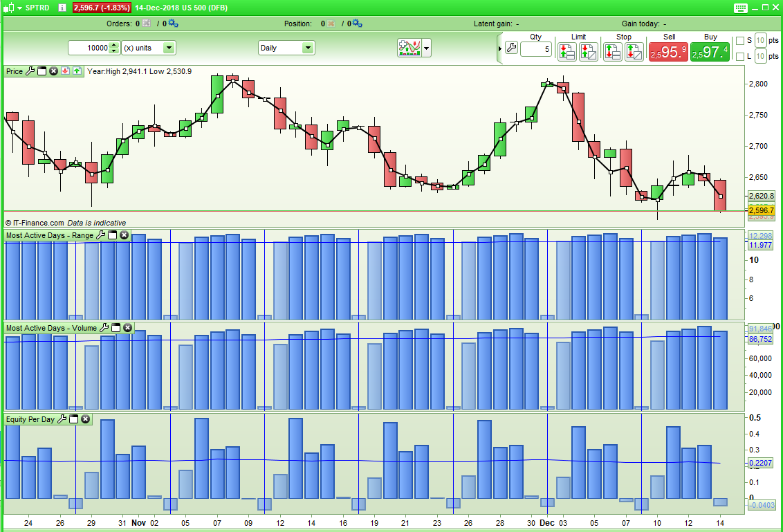This screenshot has width=783, height=532.
Task: Open the candlestick chart style icon
Action: (8, 8)
